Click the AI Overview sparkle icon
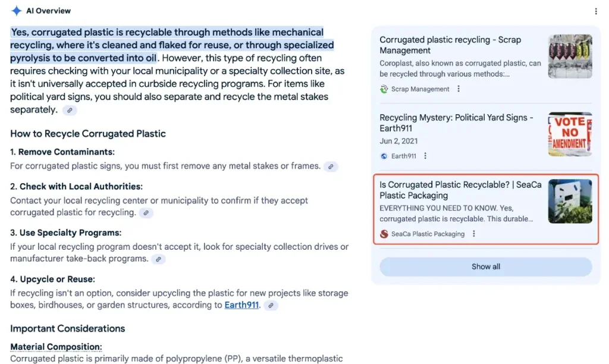Viewport: 609px width, 364px height. pyautogui.click(x=16, y=11)
